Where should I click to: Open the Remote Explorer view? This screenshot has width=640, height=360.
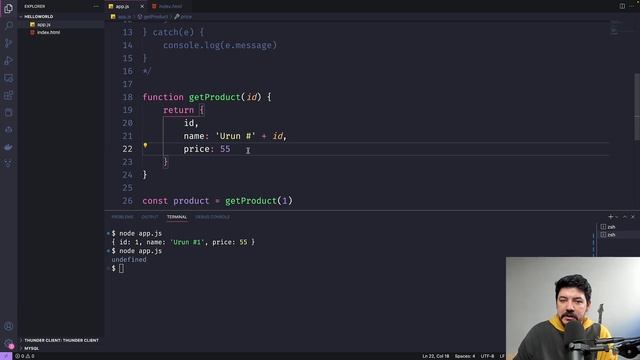click(8, 78)
